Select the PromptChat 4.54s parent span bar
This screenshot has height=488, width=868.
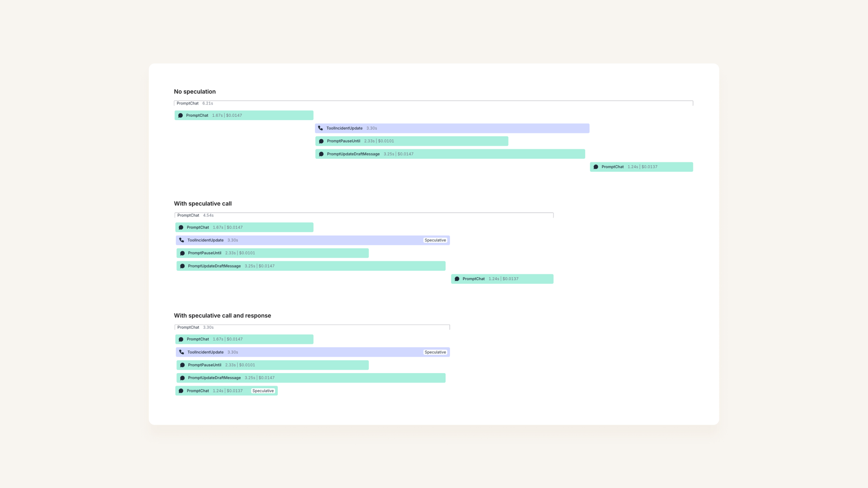pos(364,215)
